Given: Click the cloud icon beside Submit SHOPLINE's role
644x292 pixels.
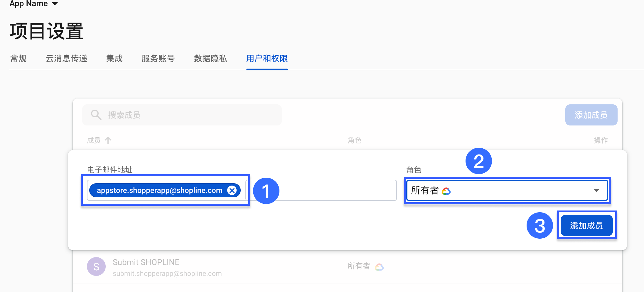Looking at the screenshot, I should (x=379, y=267).
